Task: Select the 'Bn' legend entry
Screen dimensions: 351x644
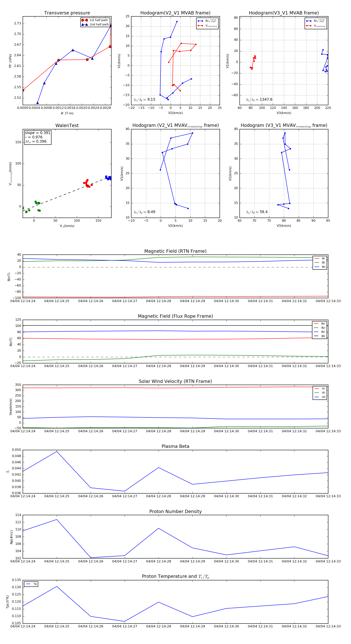Action: (x=320, y=267)
